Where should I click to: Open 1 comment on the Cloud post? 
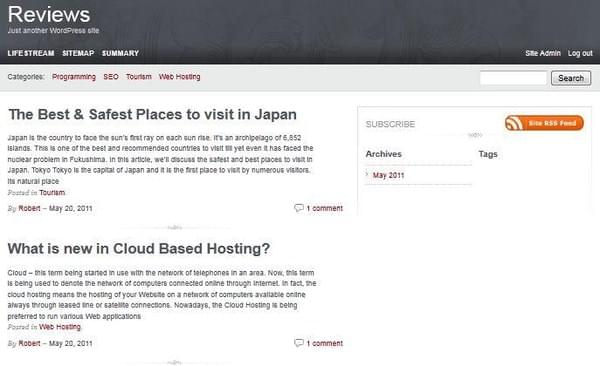(324, 343)
